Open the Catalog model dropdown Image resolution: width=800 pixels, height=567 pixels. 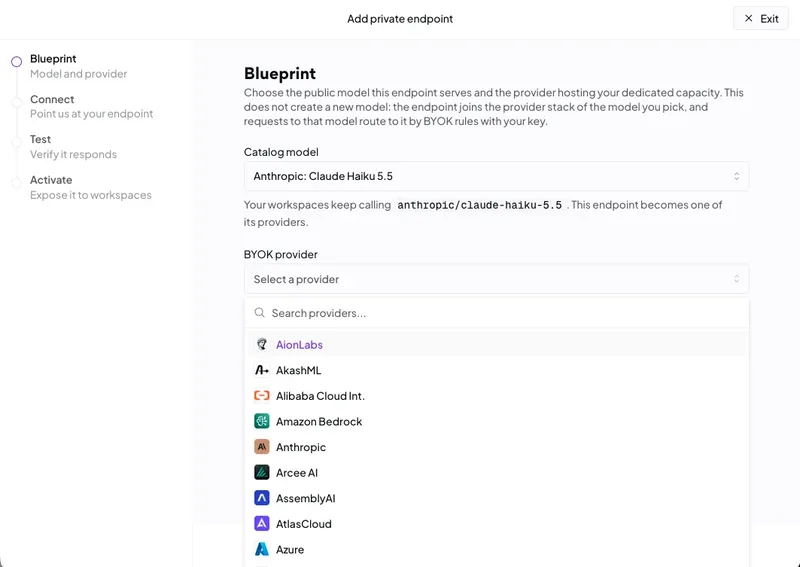click(x=496, y=176)
